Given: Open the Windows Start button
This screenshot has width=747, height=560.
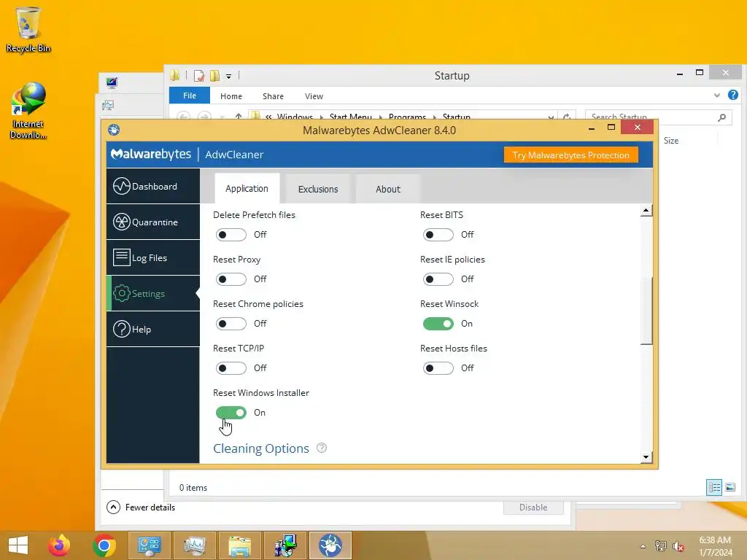Looking at the screenshot, I should (x=18, y=545).
